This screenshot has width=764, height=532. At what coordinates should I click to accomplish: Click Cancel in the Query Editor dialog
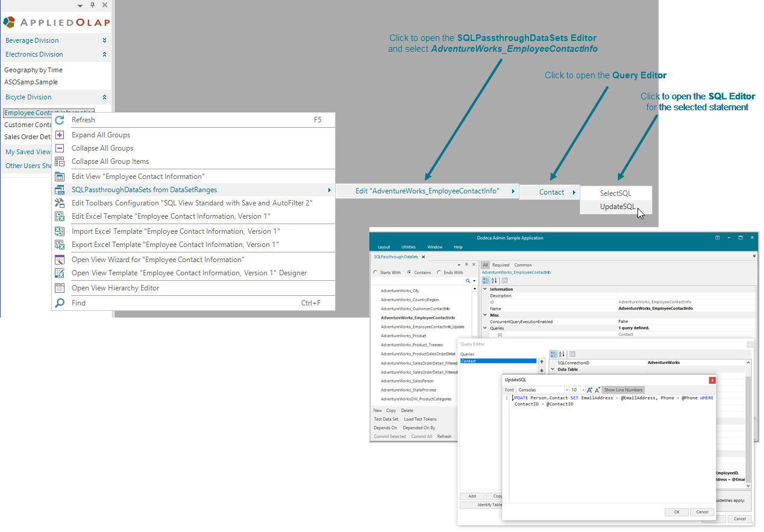(740, 519)
